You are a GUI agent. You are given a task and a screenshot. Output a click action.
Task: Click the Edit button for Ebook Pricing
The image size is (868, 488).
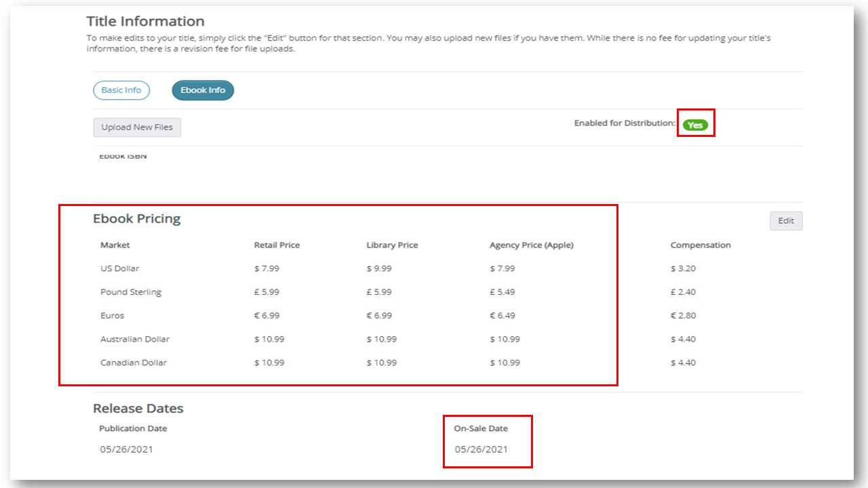click(786, 221)
